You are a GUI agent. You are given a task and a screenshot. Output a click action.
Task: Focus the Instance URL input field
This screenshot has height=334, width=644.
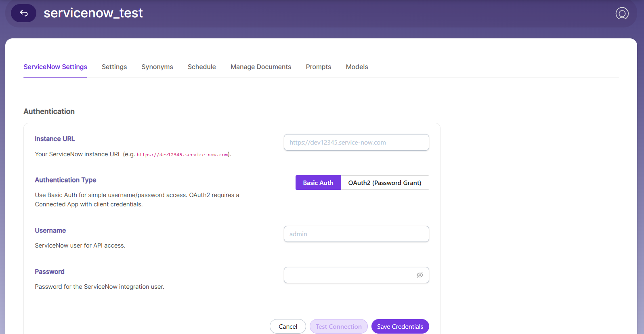(357, 143)
